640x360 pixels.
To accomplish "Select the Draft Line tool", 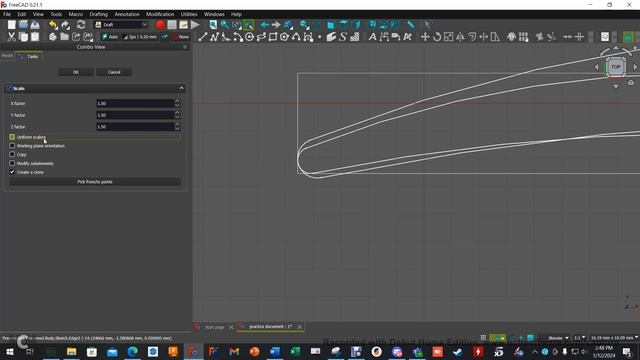I will click(203, 37).
